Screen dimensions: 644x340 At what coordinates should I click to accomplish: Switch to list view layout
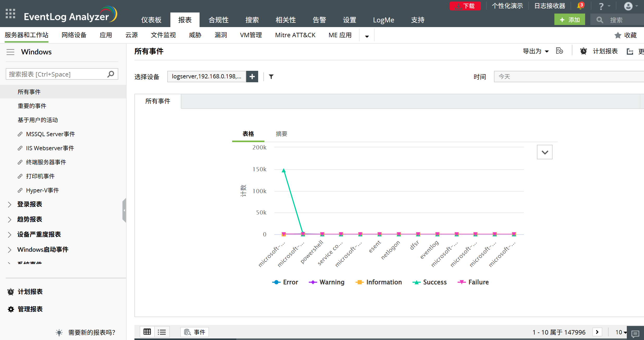coord(162,332)
